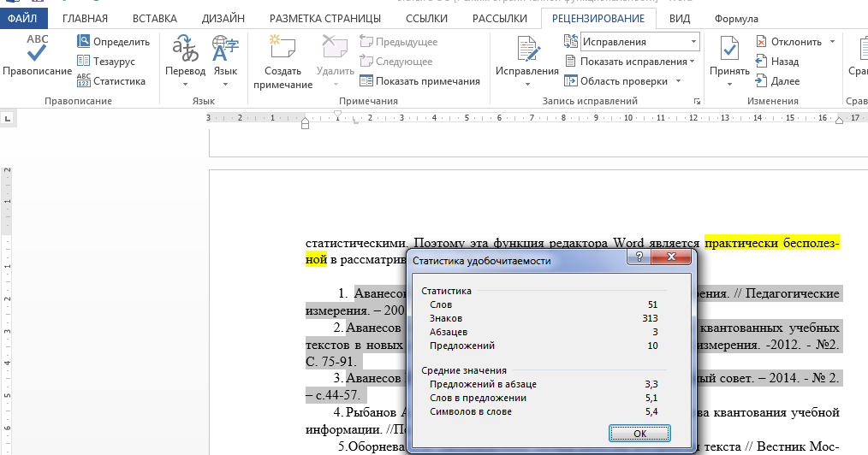Image resolution: width=868 pixels, height=455 pixels.
Task: Switch to the Формула tab
Action: [x=735, y=18]
